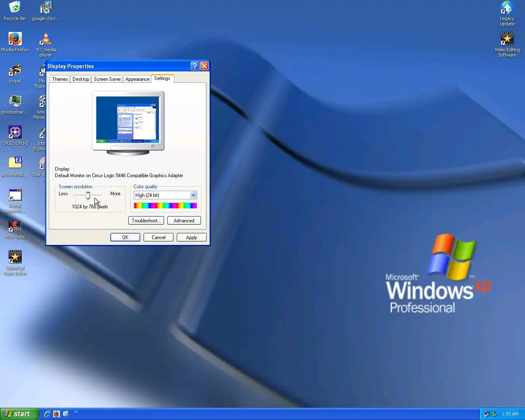
Task: Open Advanced display settings
Action: tap(184, 221)
